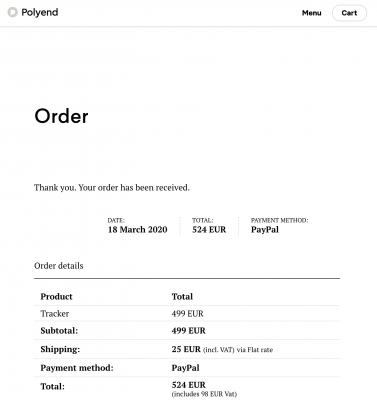
Task: Click the final Total 524 EUR amount
Action: coord(189,385)
